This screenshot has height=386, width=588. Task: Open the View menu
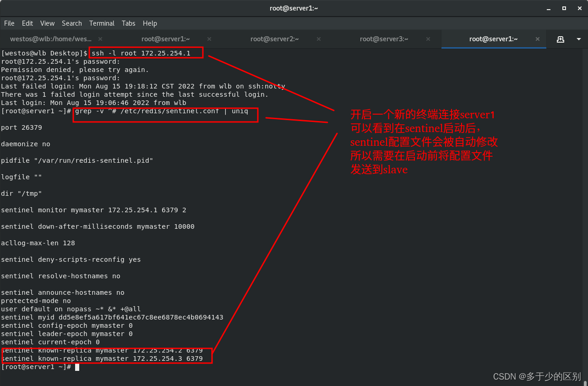tap(47, 23)
